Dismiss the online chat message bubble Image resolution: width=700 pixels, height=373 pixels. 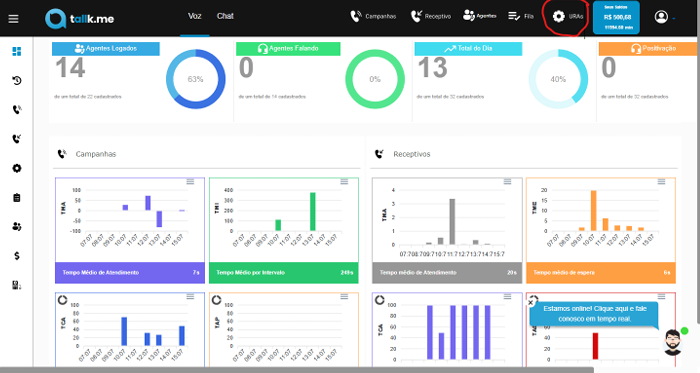[x=530, y=303]
